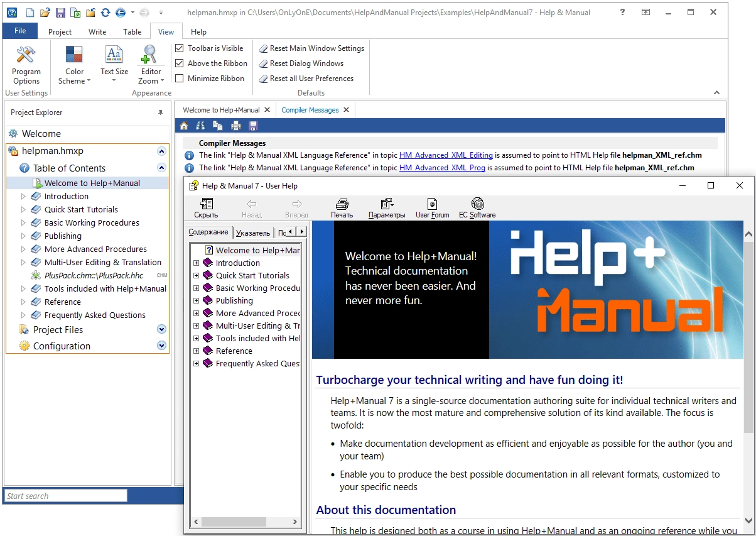Click Reset Main Window Settings

coord(311,48)
